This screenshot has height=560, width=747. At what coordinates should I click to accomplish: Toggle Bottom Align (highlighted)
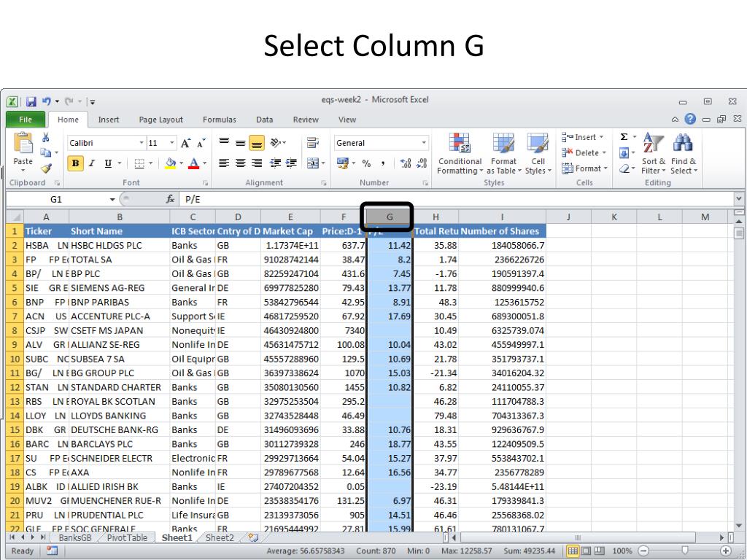[x=257, y=143]
